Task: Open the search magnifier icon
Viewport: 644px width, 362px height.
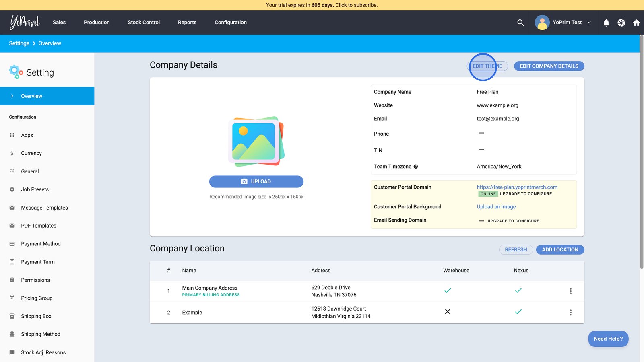Action: (x=520, y=23)
